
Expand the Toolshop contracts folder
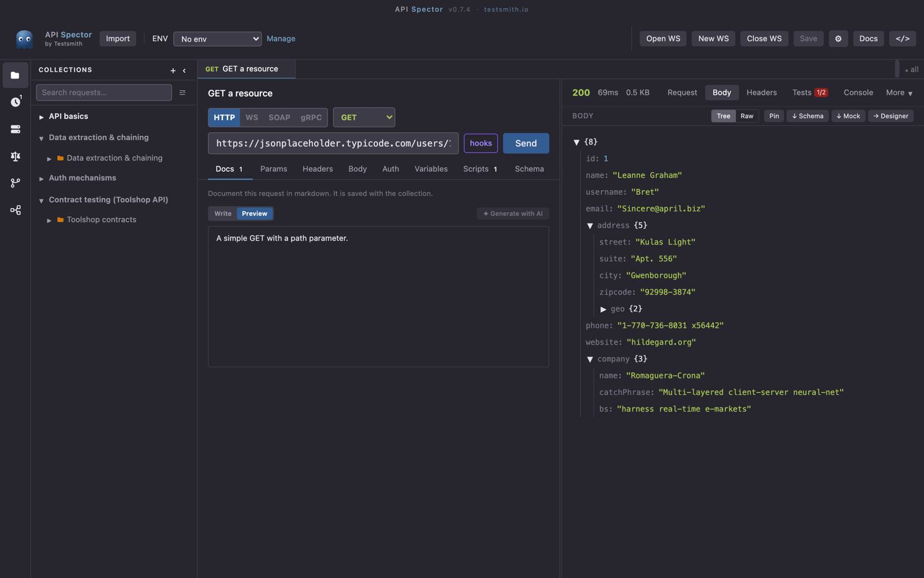click(x=49, y=220)
